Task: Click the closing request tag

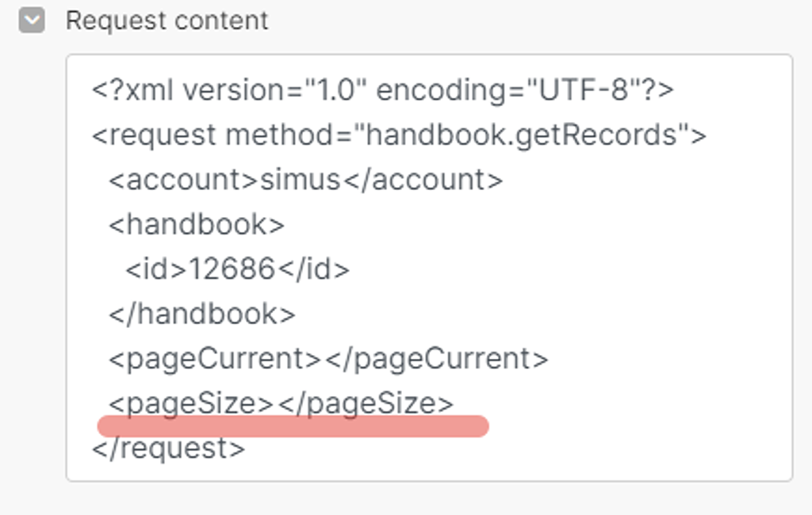Action: coord(168,448)
